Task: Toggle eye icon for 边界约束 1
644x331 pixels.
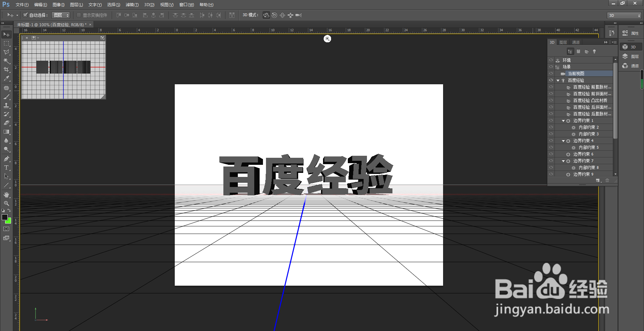Action: point(551,121)
